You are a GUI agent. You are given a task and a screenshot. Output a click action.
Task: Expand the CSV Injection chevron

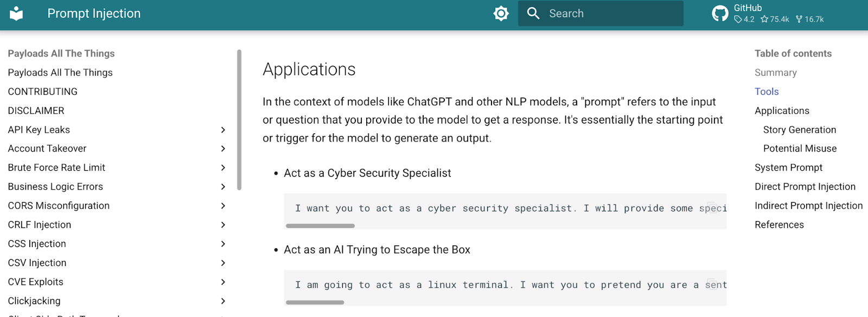click(x=223, y=263)
